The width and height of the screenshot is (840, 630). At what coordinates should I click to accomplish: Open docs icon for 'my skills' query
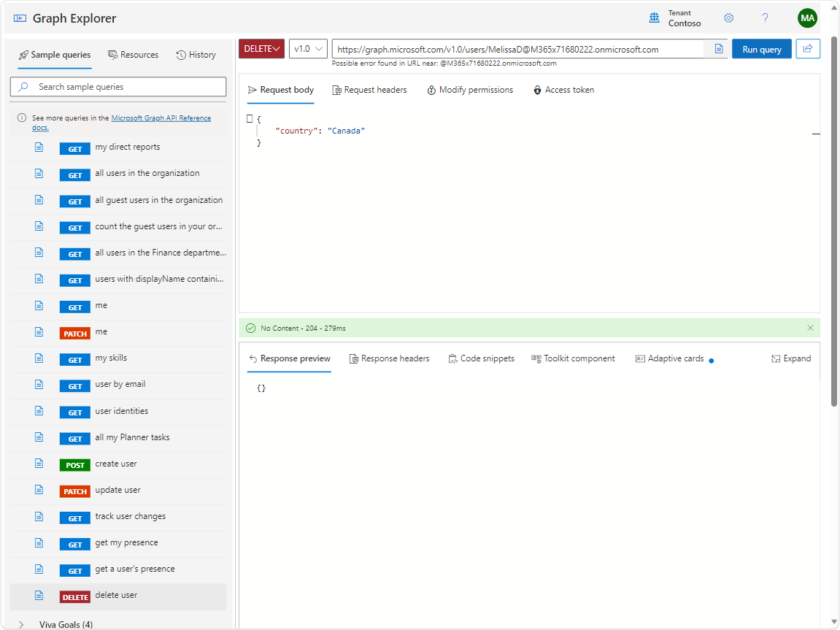[39, 358]
